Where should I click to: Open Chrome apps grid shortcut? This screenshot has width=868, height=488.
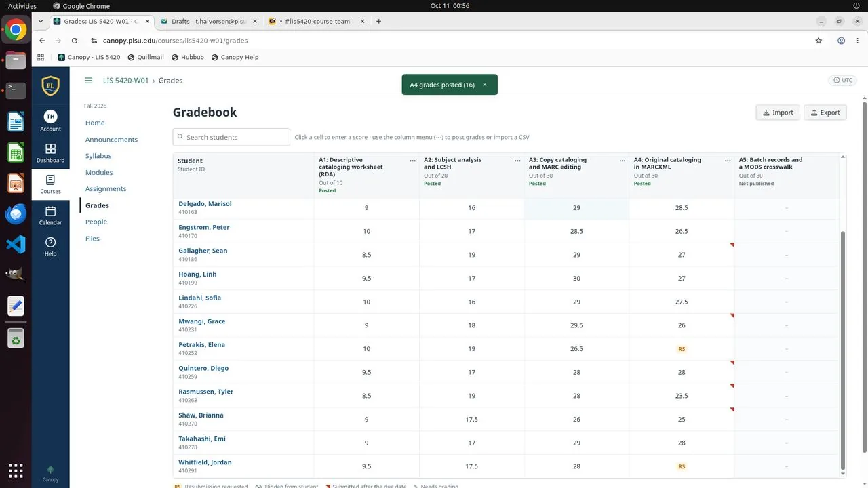coord(41,57)
